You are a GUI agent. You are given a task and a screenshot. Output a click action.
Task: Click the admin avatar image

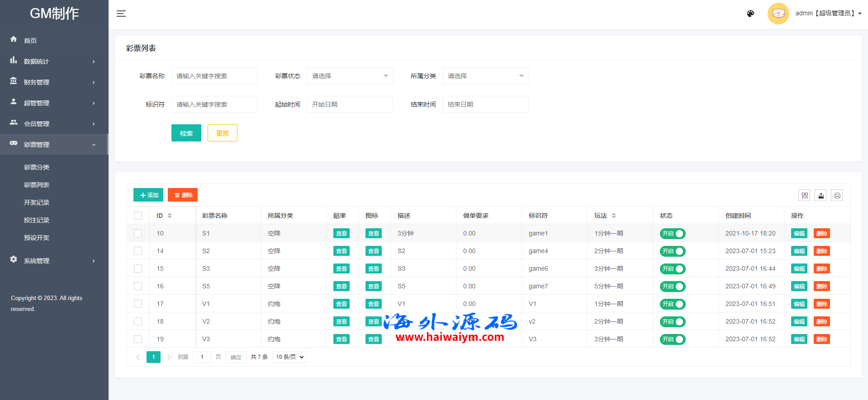click(778, 14)
